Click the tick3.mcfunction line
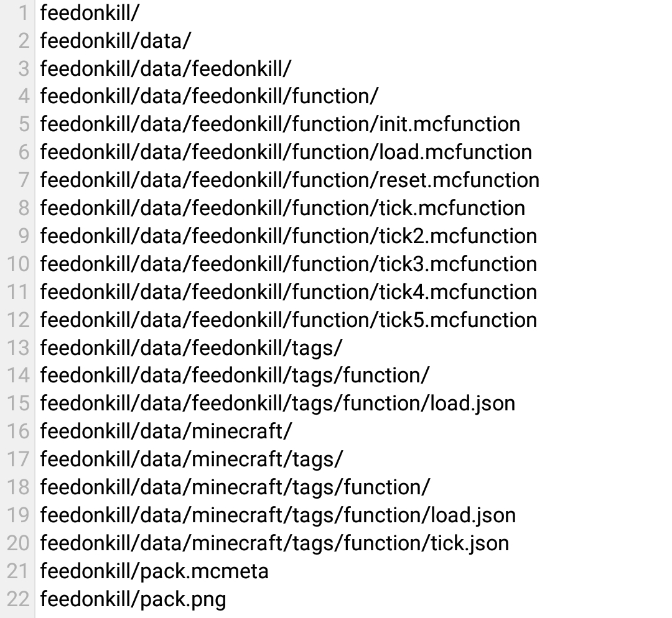This screenshot has height=618, width=672. [x=289, y=264]
